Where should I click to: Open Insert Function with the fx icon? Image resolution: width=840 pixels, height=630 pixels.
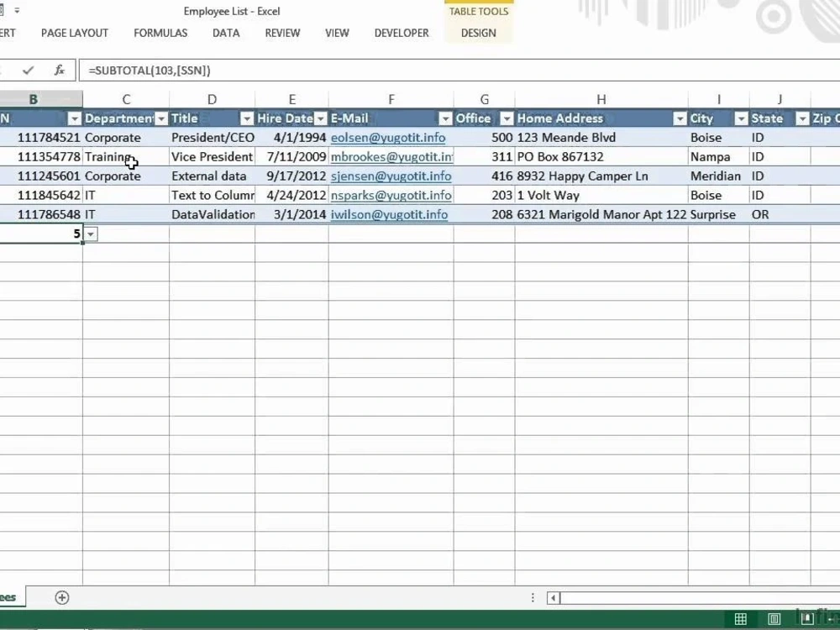pyautogui.click(x=60, y=71)
